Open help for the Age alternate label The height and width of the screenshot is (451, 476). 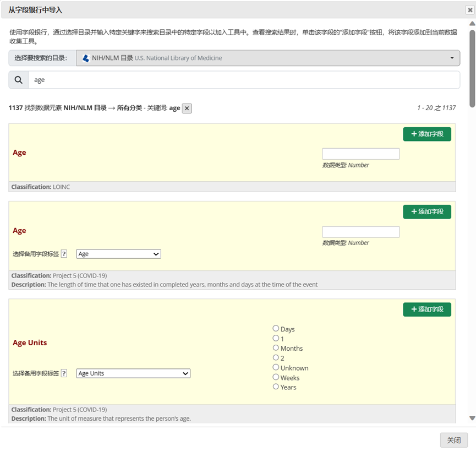point(64,254)
